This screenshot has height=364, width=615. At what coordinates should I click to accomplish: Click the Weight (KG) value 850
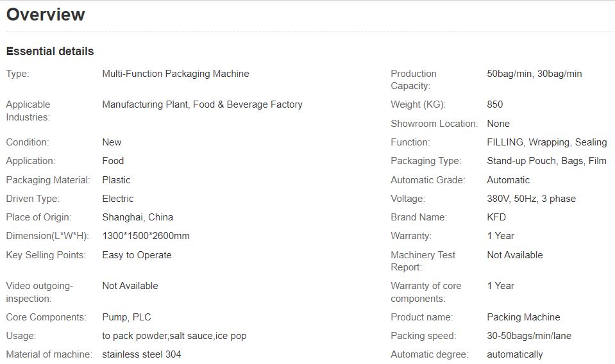point(494,104)
